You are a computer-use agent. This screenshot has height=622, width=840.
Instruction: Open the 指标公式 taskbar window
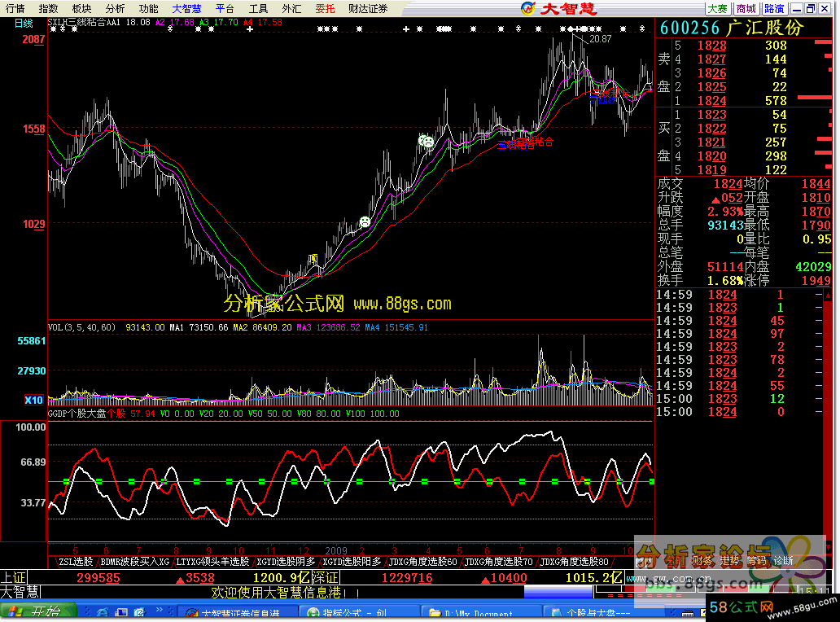click(x=358, y=612)
